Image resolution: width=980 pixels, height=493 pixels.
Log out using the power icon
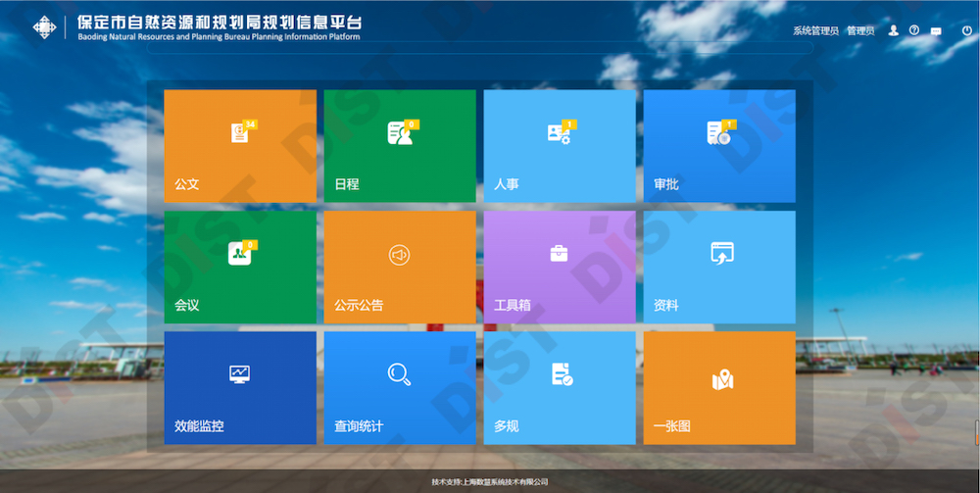pyautogui.click(x=966, y=30)
